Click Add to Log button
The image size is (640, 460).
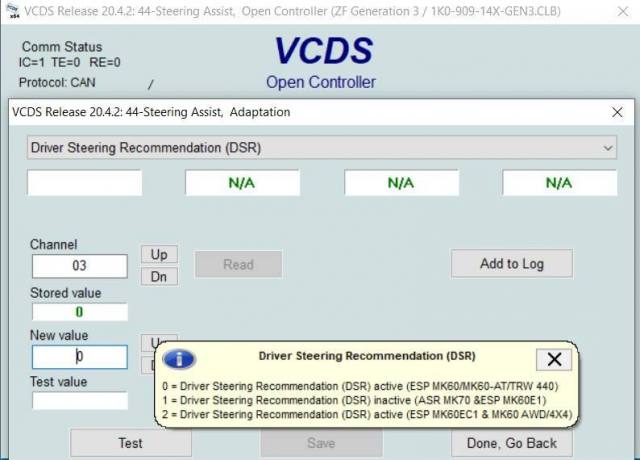pyautogui.click(x=512, y=263)
